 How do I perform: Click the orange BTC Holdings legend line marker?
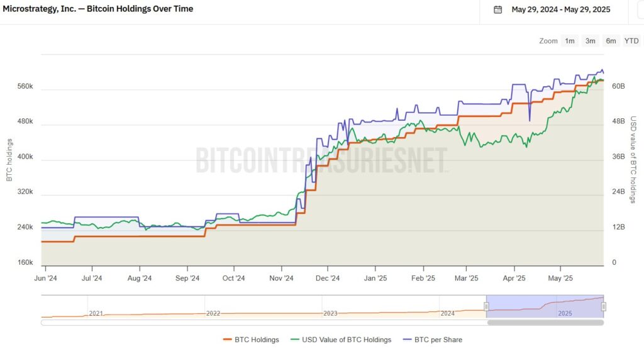(x=228, y=340)
